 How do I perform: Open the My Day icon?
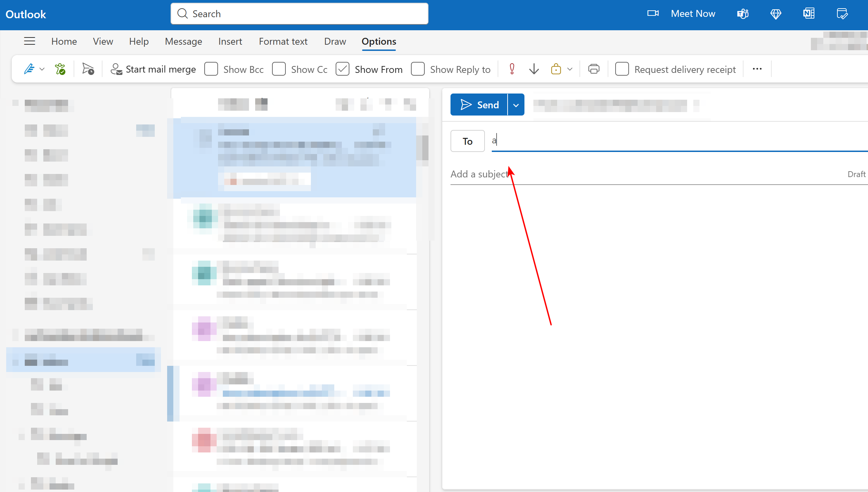(842, 14)
